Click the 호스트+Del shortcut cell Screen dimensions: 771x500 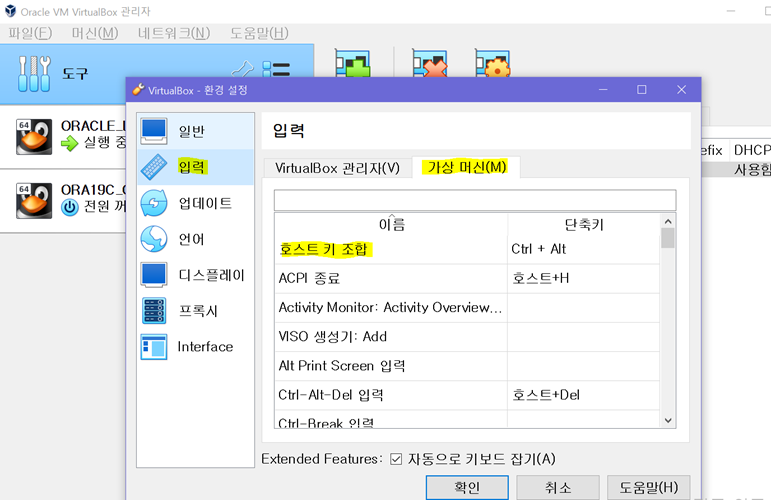584,395
